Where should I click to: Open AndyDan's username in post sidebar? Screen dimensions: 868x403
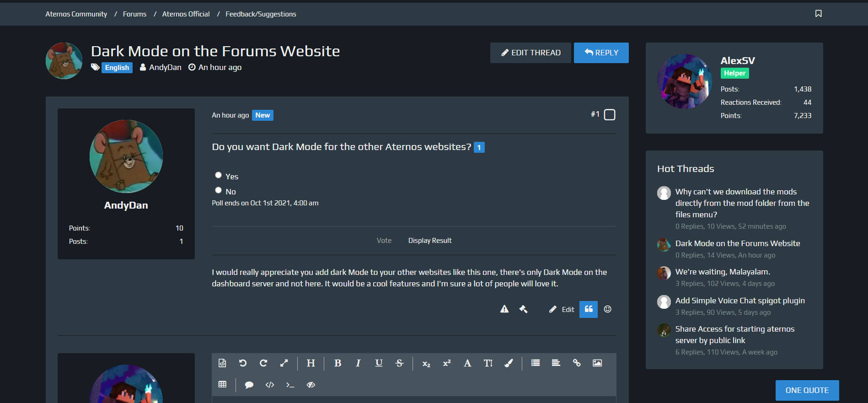tap(126, 205)
